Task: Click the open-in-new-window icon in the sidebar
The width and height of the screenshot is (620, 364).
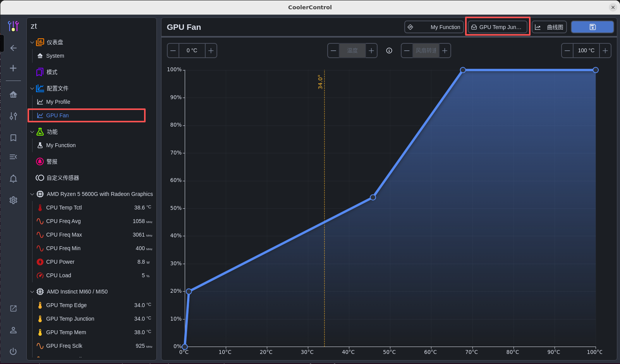Action: pos(13,308)
